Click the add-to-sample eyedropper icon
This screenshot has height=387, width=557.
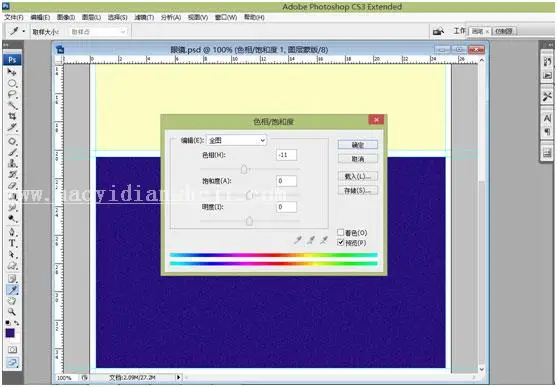point(311,240)
